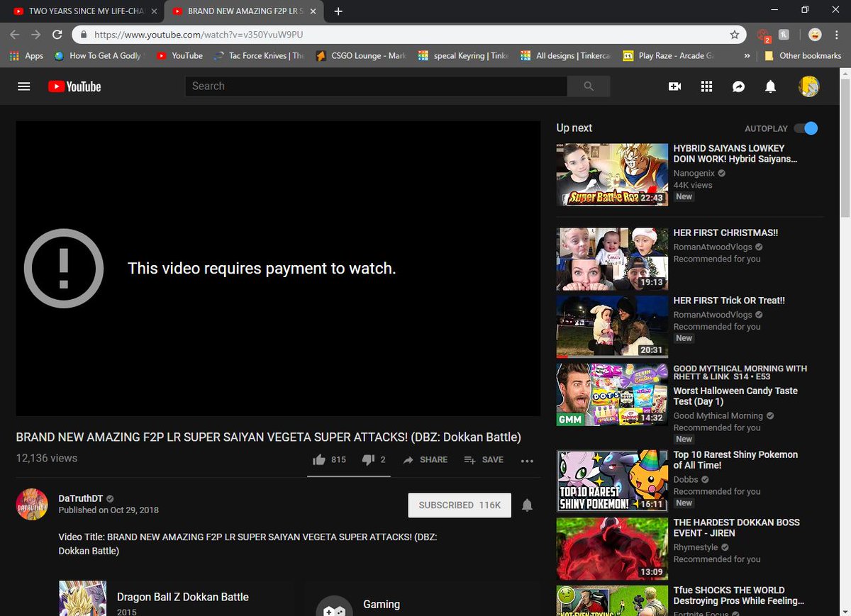Open the YouTube hamburger guide menu
The image size is (851, 616).
pyautogui.click(x=24, y=86)
